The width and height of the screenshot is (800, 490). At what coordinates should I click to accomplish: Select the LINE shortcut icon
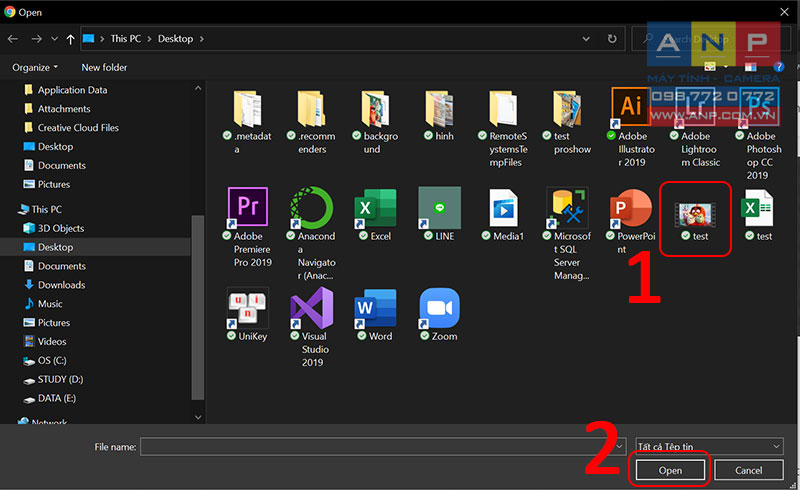point(439,207)
